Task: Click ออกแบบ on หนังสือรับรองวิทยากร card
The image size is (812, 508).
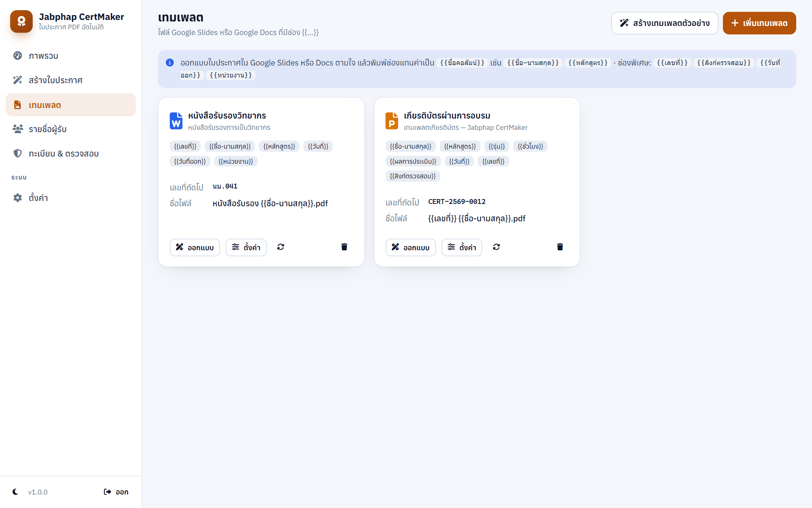Action: pyautogui.click(x=195, y=247)
